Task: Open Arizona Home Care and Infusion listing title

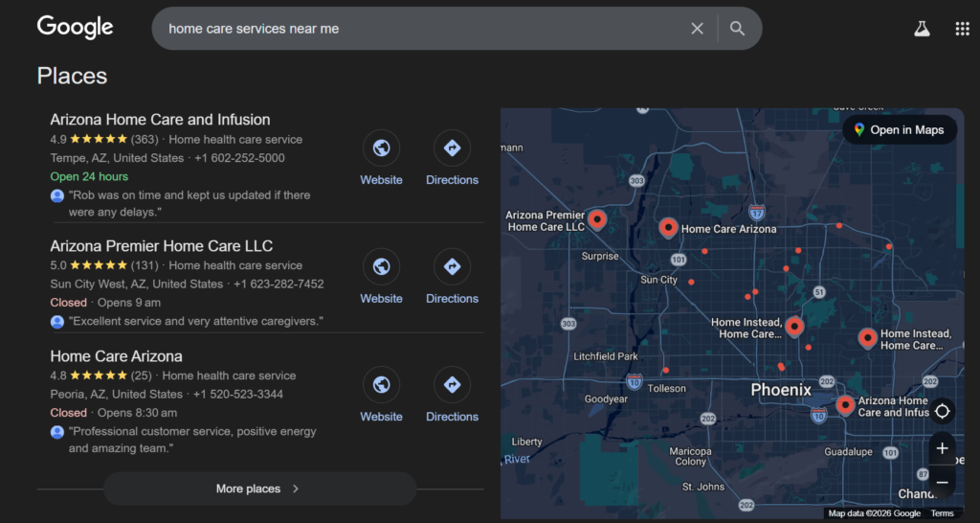Action: [160, 120]
